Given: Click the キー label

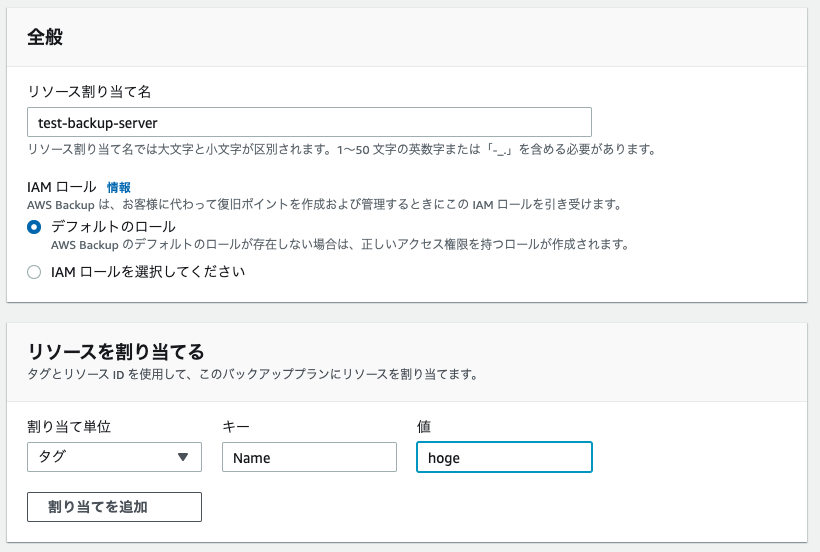Looking at the screenshot, I should tap(236, 427).
